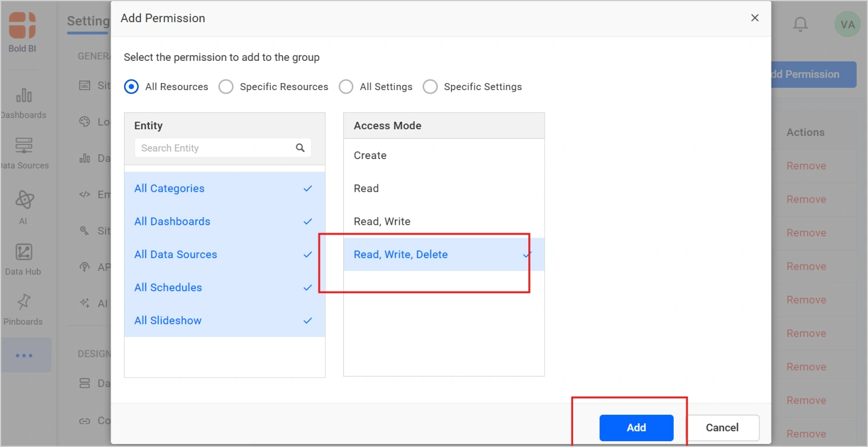The width and height of the screenshot is (868, 447).
Task: Click the Search Entity input field
Action: pyautogui.click(x=223, y=148)
